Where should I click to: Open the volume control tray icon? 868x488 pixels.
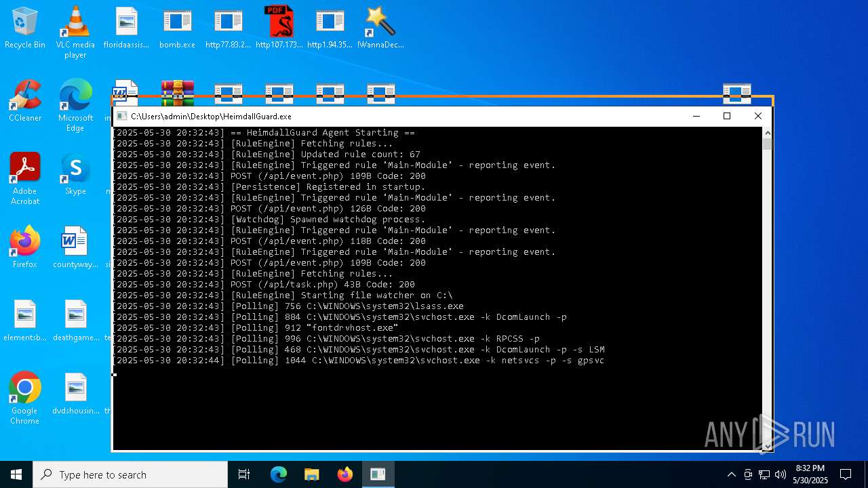(x=781, y=474)
